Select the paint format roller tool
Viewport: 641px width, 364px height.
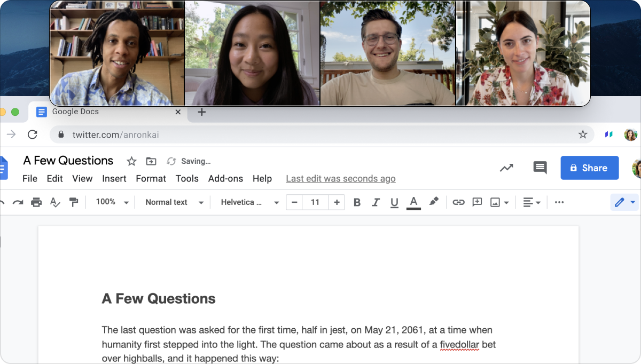pyautogui.click(x=74, y=202)
